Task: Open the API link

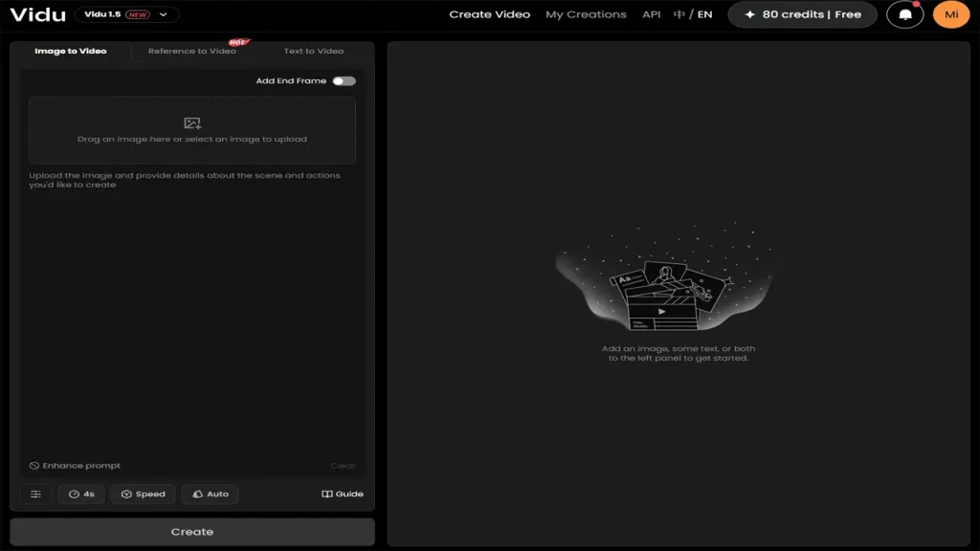Action: 651,14
